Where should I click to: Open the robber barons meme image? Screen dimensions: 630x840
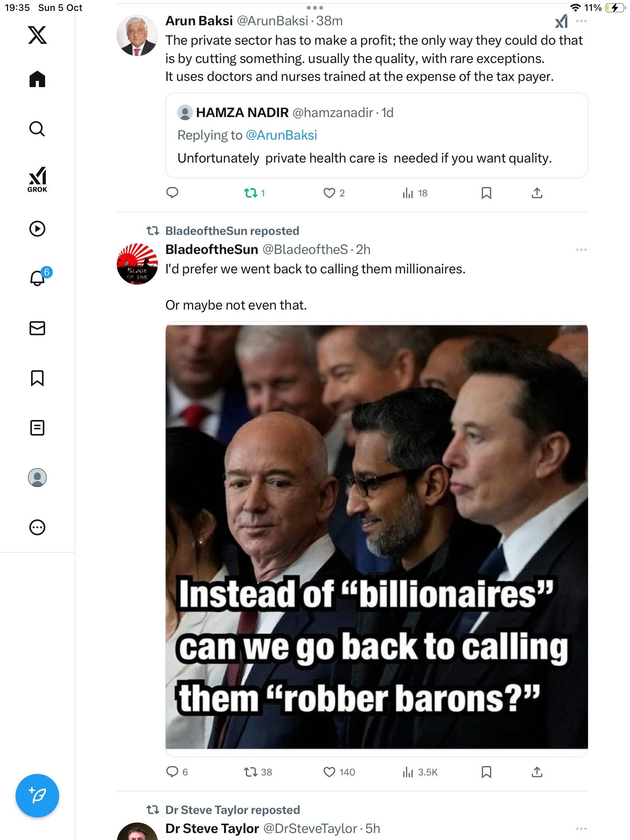click(x=376, y=537)
